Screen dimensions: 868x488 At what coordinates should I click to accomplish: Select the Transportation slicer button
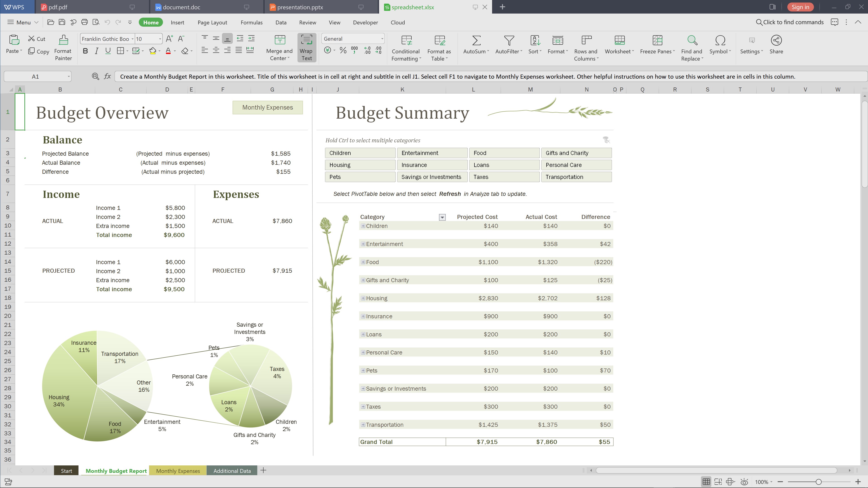point(576,177)
